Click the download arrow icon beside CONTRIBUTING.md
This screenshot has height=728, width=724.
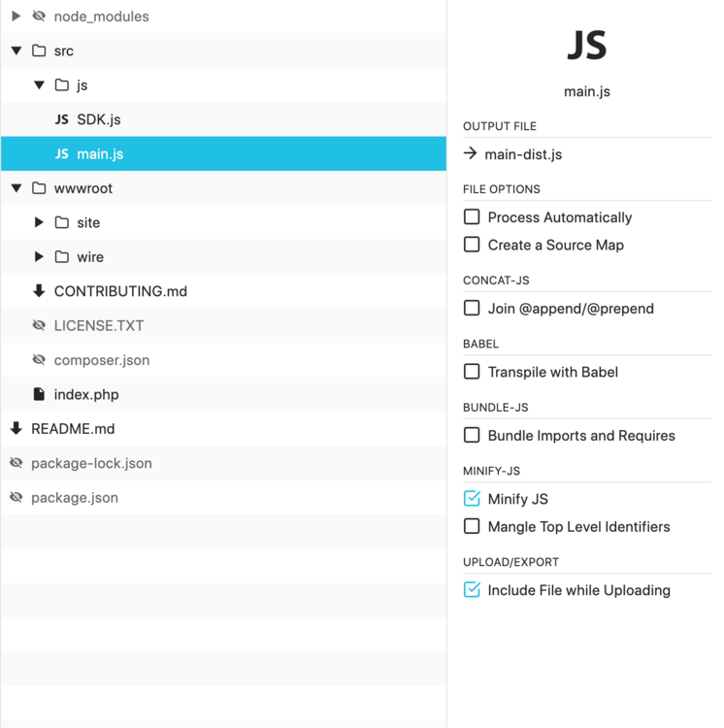39,291
